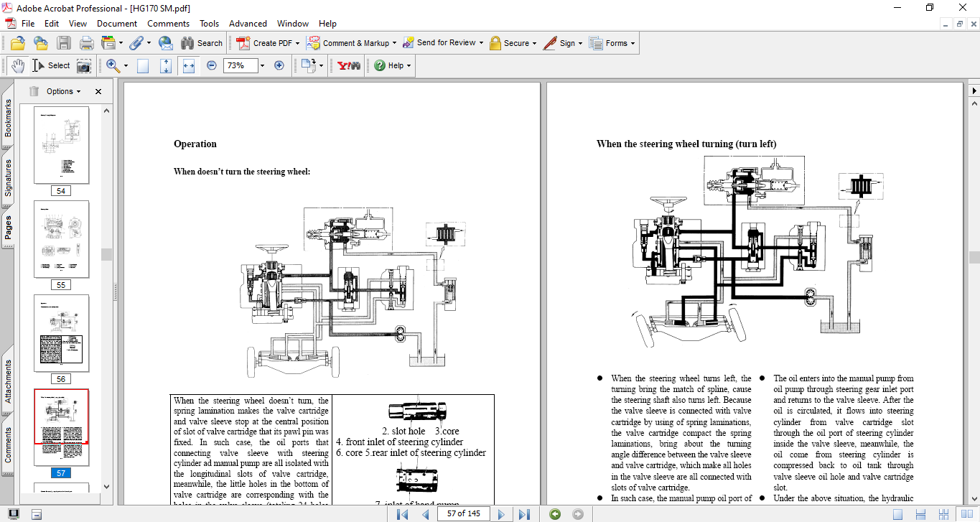Enable single page layout view
The height and width of the screenshot is (522, 980).
(897, 514)
